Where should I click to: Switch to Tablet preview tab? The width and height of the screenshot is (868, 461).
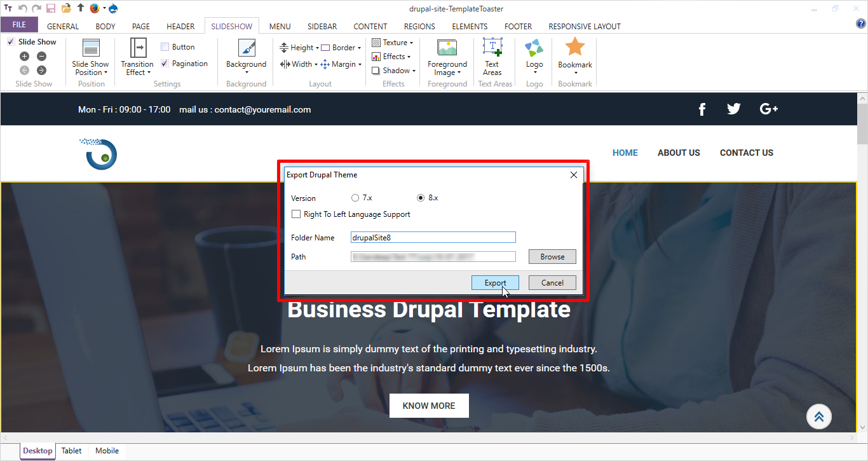tap(71, 451)
